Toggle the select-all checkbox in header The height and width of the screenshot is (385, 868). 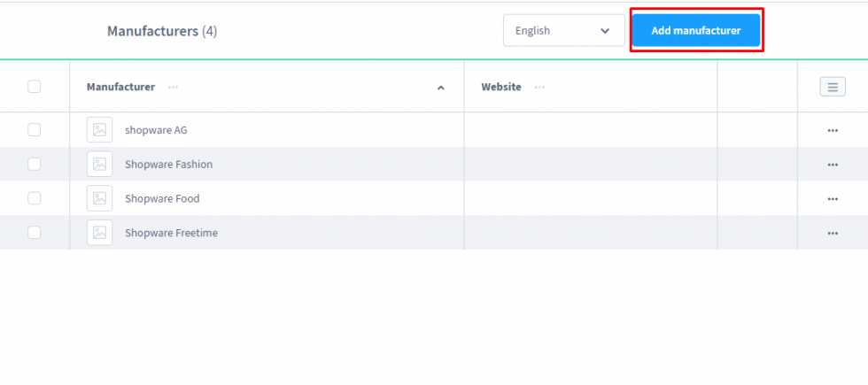click(34, 87)
